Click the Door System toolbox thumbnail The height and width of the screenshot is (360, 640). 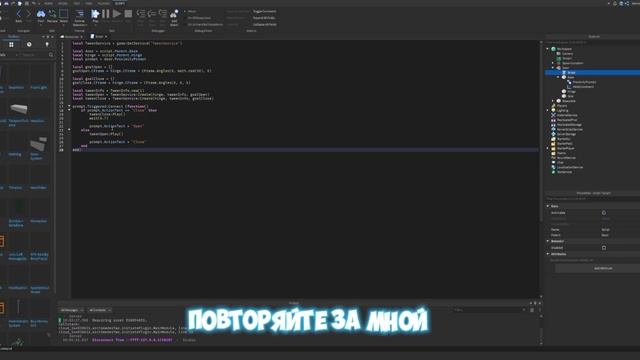pos(38,144)
